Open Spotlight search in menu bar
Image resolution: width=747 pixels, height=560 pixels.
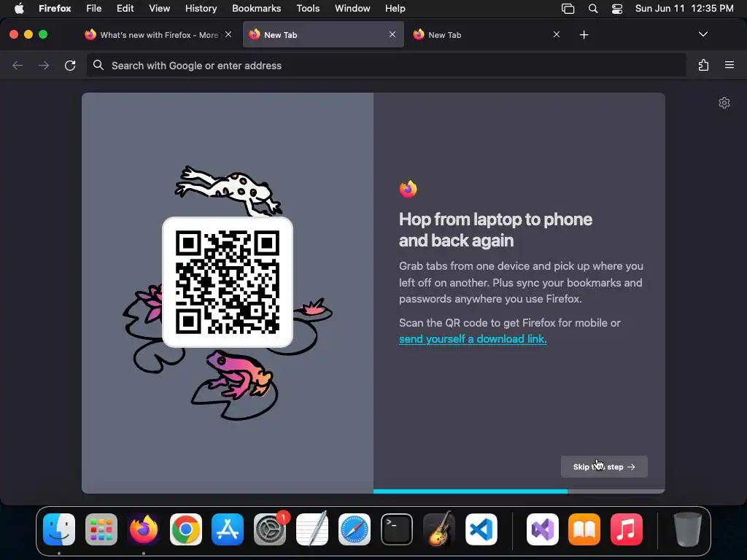[593, 9]
